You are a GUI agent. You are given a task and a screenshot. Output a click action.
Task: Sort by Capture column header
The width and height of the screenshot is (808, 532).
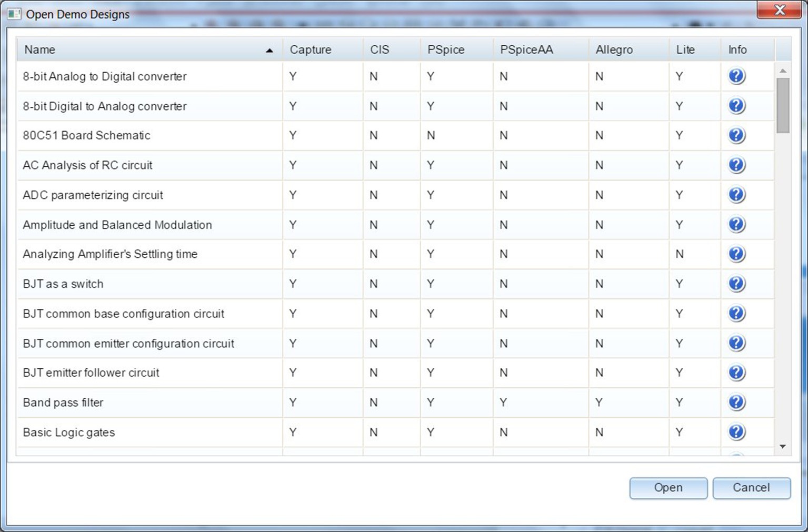click(x=323, y=49)
